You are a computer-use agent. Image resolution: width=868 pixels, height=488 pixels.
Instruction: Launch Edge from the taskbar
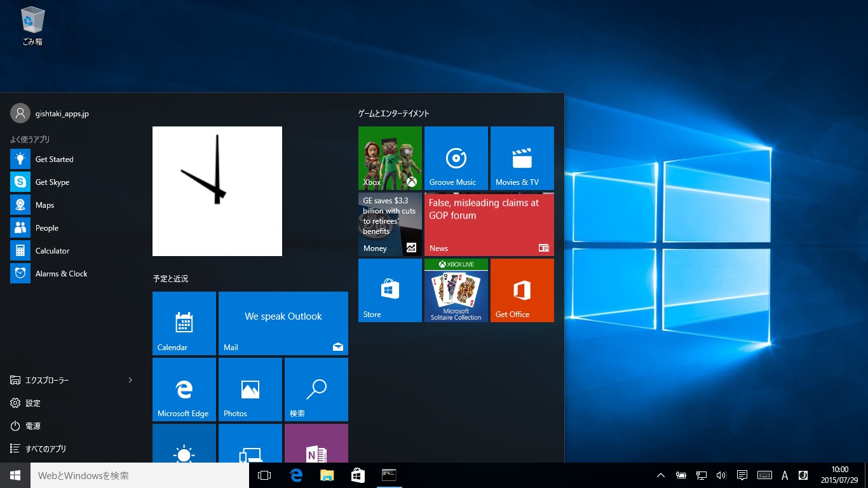295,475
